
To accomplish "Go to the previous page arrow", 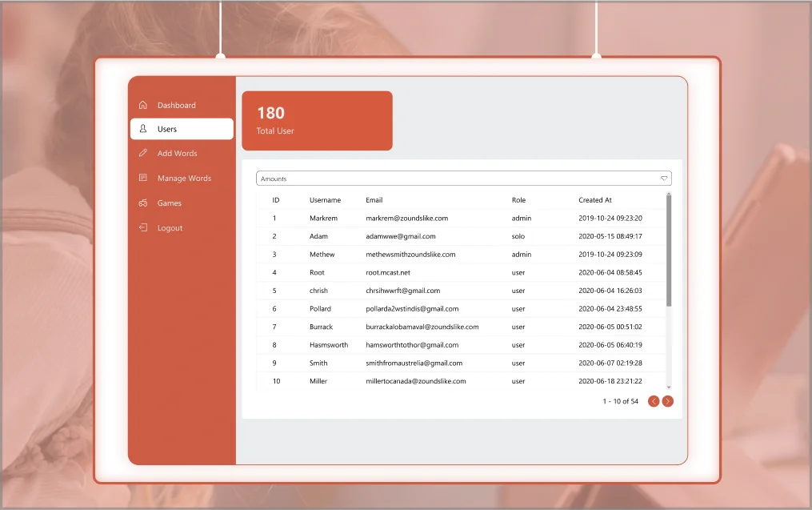I will (x=654, y=401).
